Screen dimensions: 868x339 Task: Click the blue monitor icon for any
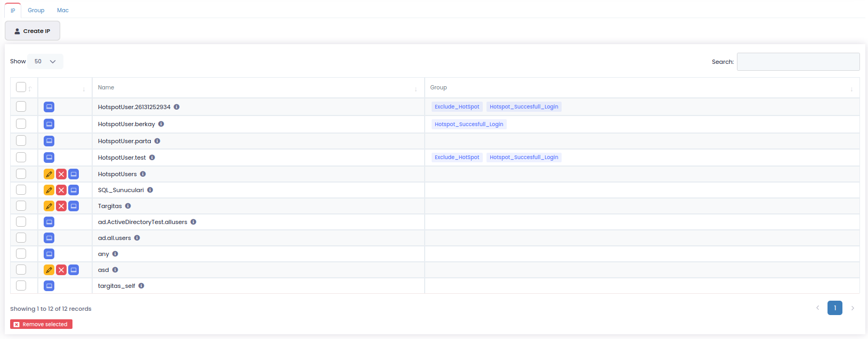49,254
